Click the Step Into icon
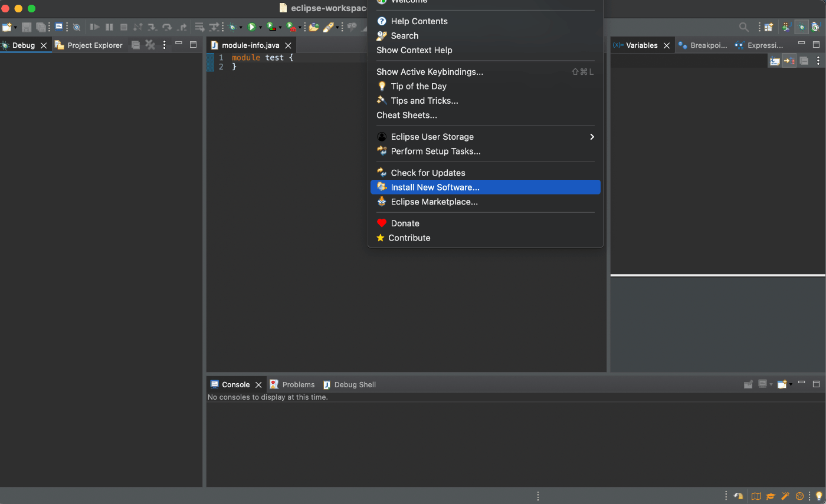This screenshot has width=826, height=504. [152, 27]
